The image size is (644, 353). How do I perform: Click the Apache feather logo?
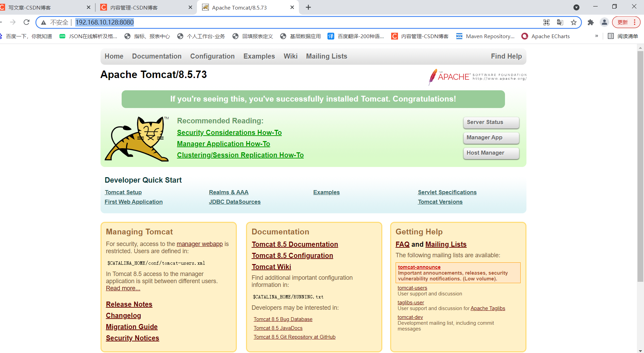pos(477,77)
